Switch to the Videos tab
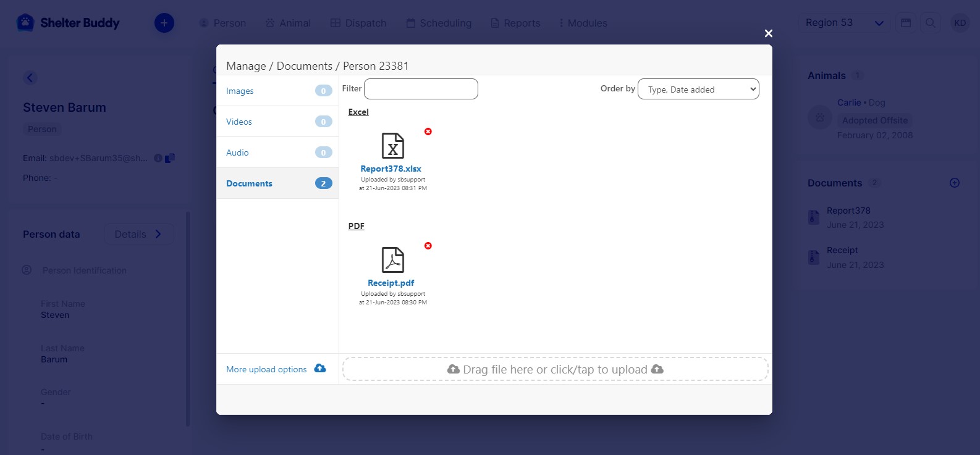This screenshot has height=455, width=980. 277,122
